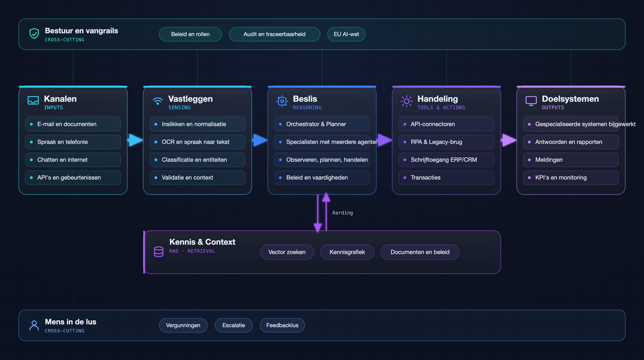The height and width of the screenshot is (360, 644).
Task: Click the EU AI-wet pill
Action: click(x=346, y=34)
